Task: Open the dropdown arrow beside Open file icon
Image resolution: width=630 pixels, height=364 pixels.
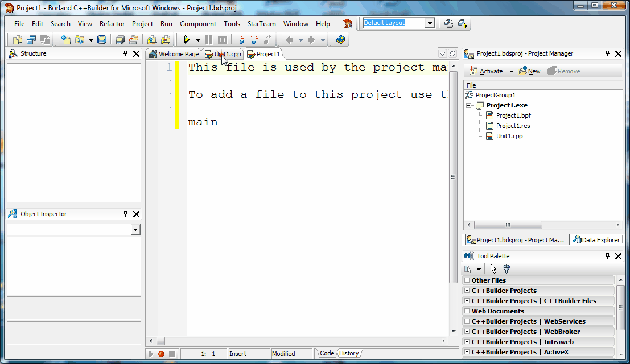Action: 91,40
